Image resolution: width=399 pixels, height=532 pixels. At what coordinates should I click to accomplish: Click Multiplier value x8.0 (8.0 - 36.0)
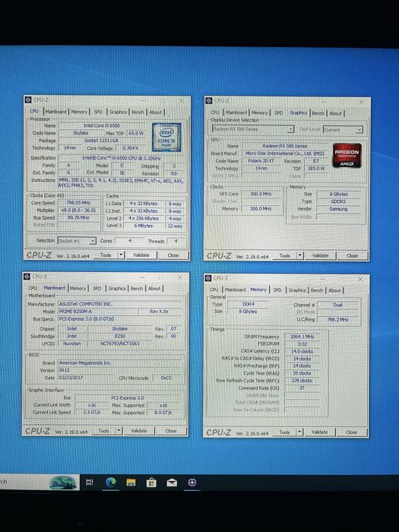pos(79,210)
